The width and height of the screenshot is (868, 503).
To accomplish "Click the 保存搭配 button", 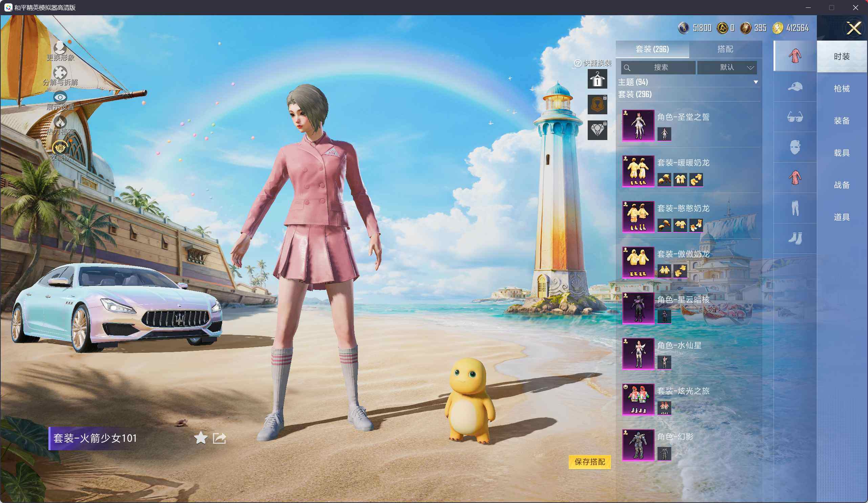I will tap(590, 462).
